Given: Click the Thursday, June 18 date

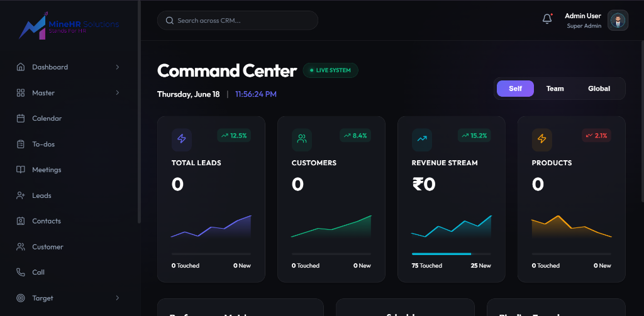Looking at the screenshot, I should [189, 94].
